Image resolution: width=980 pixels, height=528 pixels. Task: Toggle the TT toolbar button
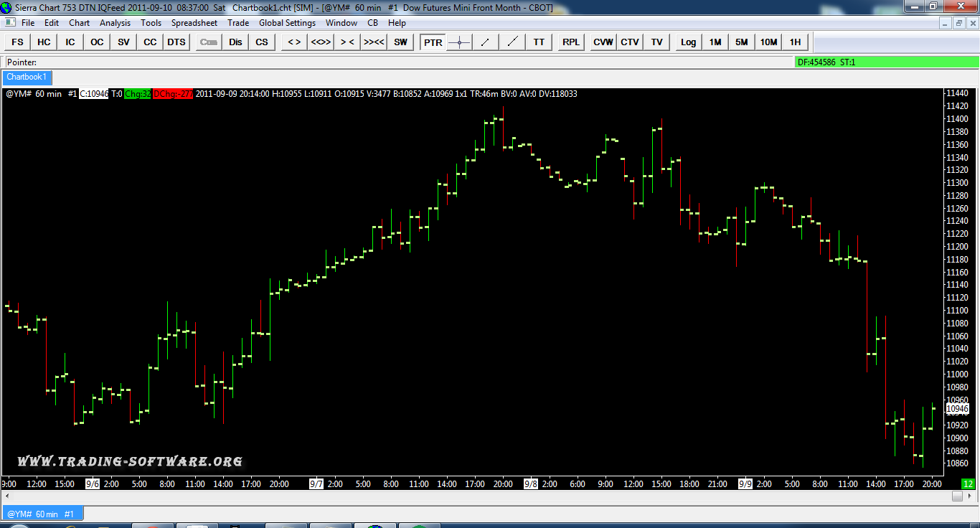tap(539, 42)
